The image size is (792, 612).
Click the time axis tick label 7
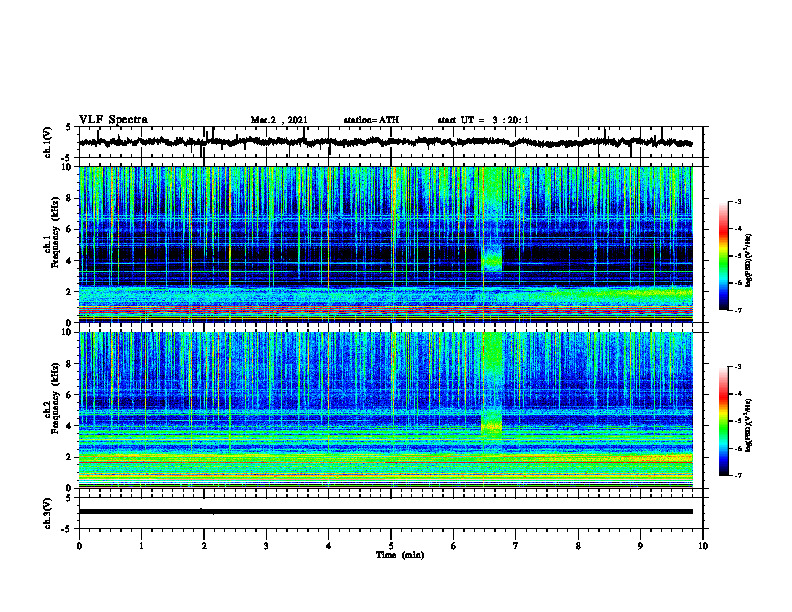coord(516,546)
